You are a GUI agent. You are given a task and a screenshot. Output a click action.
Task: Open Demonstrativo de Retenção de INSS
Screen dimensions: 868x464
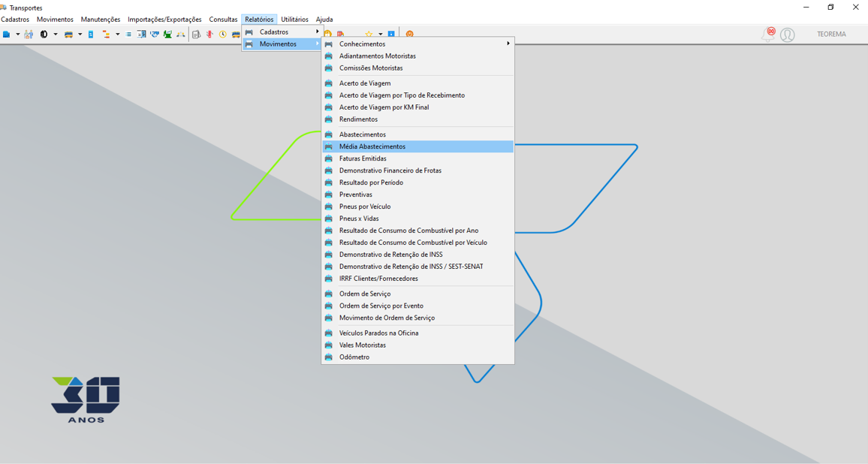418,255
